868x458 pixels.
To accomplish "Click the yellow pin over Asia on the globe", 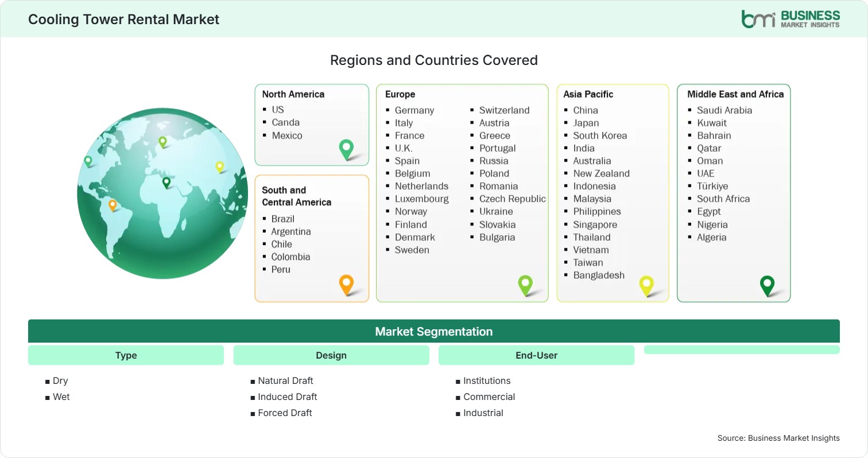I will [219, 167].
